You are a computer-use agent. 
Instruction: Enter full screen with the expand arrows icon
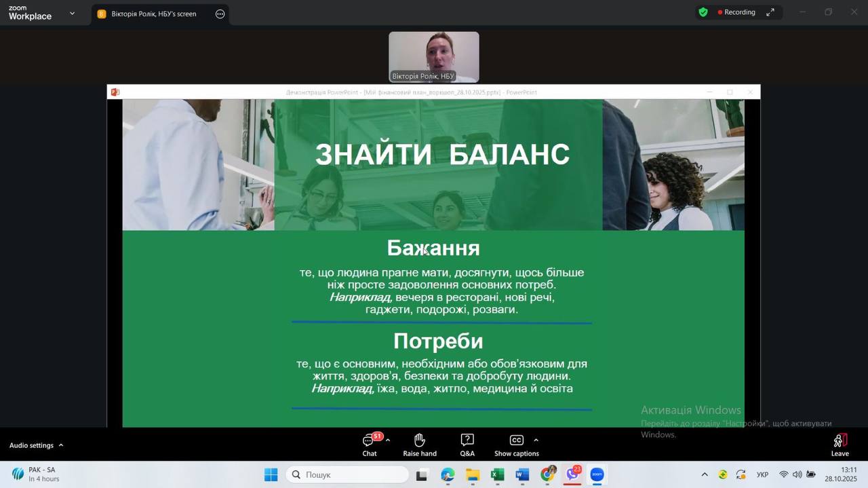point(770,12)
